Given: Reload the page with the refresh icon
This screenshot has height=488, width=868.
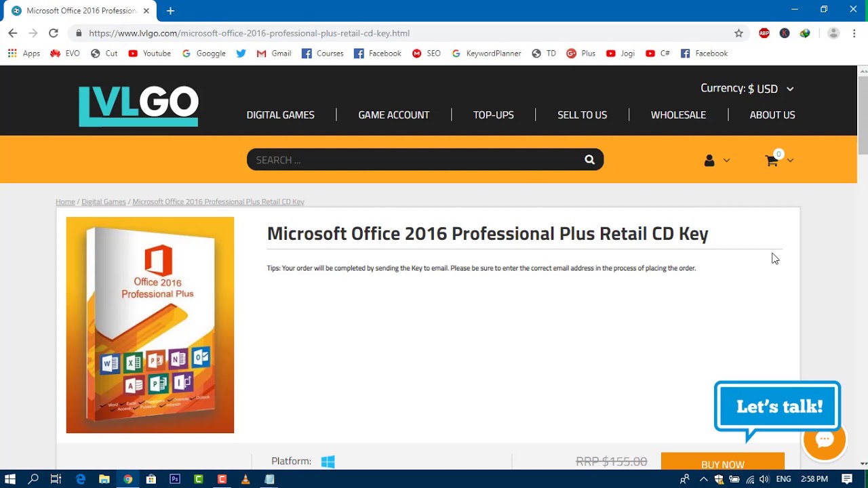Looking at the screenshot, I should tap(54, 33).
